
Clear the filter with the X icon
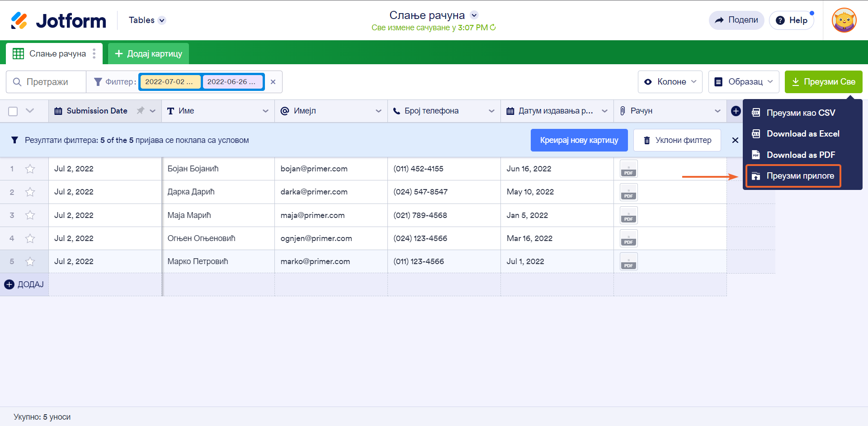tap(273, 82)
